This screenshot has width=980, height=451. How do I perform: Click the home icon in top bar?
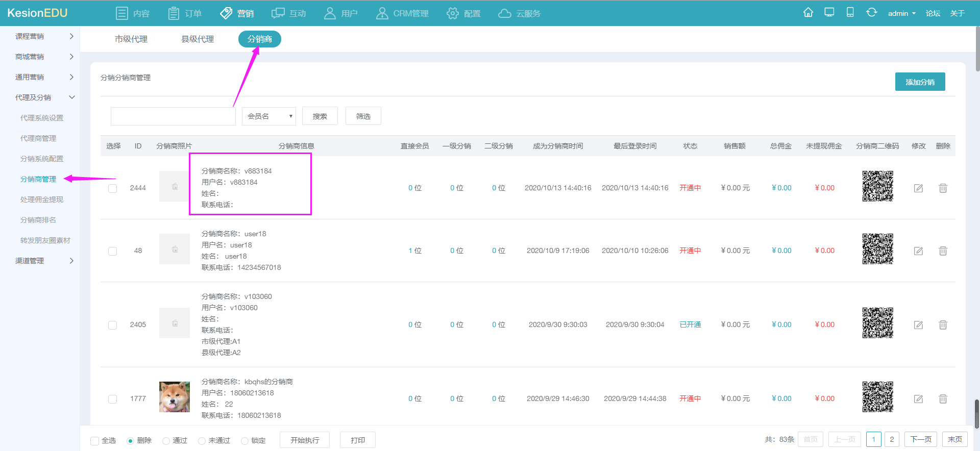pyautogui.click(x=808, y=13)
